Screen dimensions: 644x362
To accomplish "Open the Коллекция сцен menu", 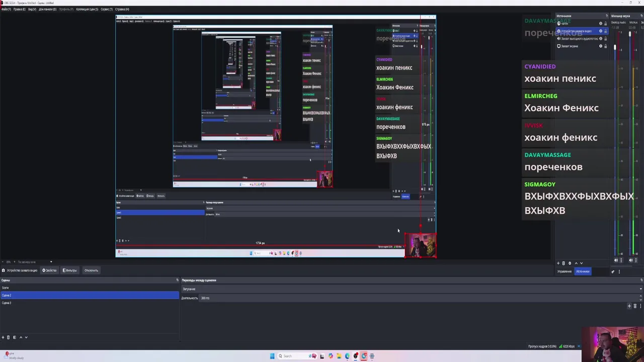I will [x=87, y=9].
